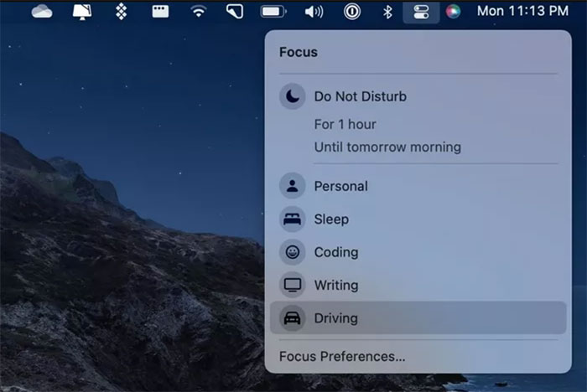Open the Bluetooth status menu

coord(387,12)
